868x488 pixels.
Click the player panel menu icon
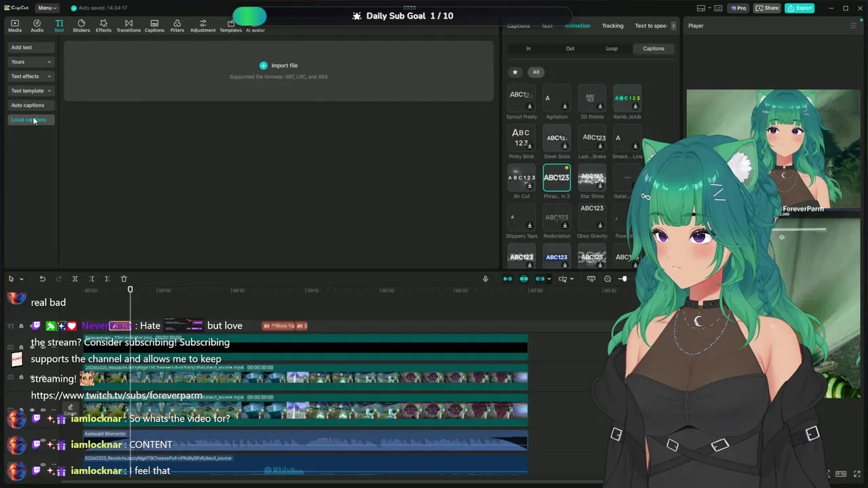tap(853, 26)
